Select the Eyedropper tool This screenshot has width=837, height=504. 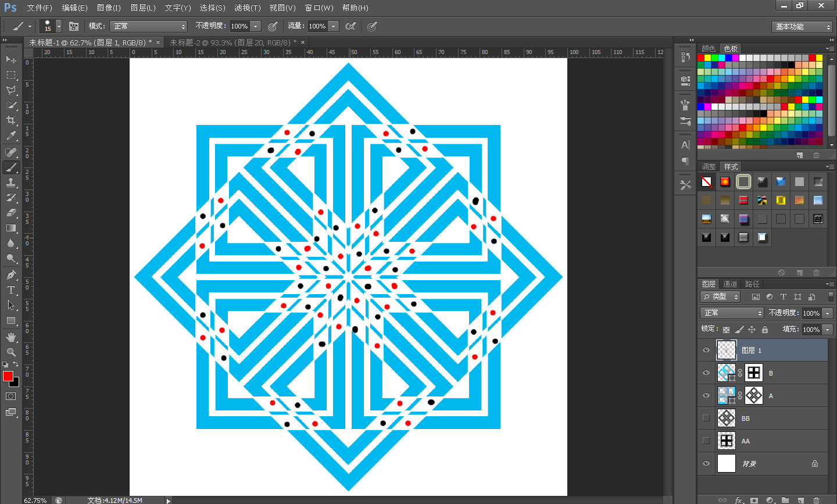tap(11, 135)
